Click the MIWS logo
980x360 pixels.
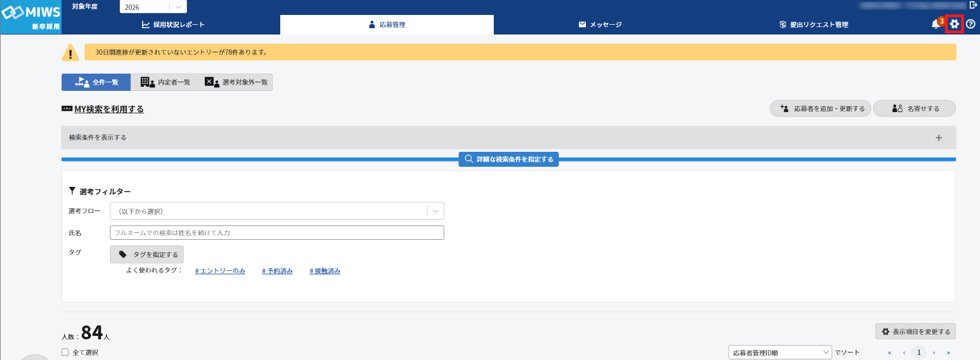(31, 17)
